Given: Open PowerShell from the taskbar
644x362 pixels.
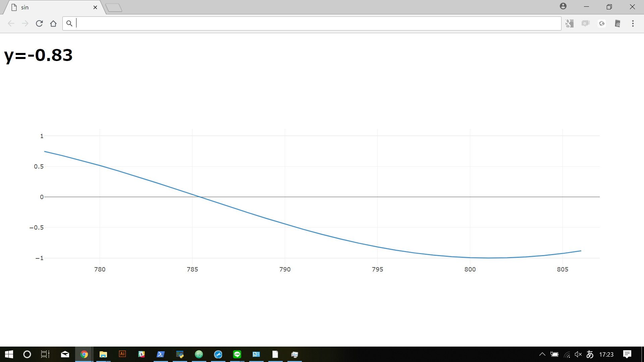Looking at the screenshot, I should pos(161,354).
